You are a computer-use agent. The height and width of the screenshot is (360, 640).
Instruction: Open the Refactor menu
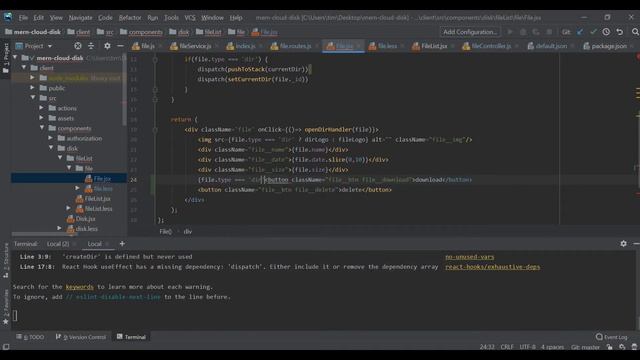click(130, 18)
